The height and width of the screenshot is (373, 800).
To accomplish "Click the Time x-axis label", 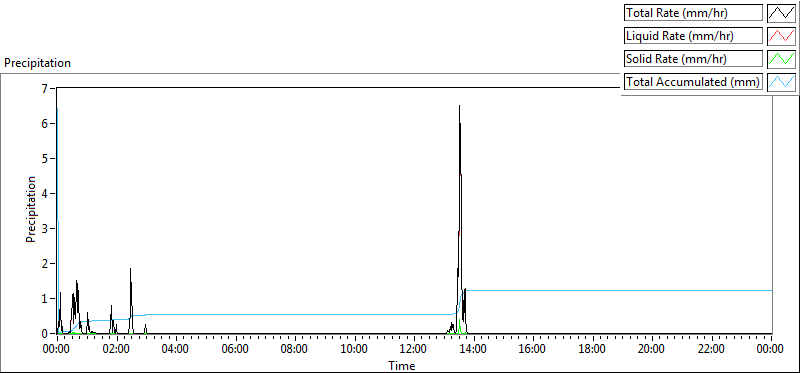I will 402,366.
